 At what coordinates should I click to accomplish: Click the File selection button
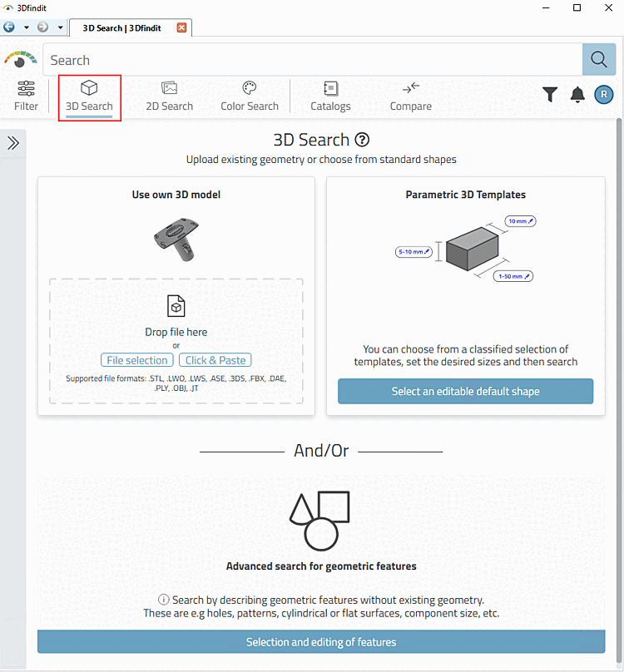137,360
